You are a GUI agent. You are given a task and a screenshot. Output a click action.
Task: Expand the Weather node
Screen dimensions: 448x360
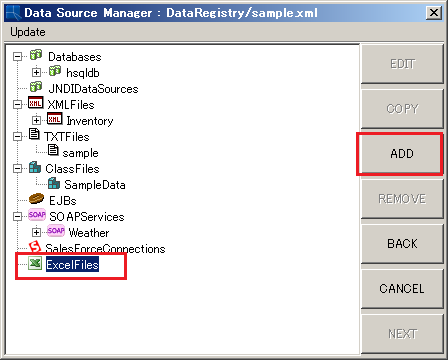(36, 232)
